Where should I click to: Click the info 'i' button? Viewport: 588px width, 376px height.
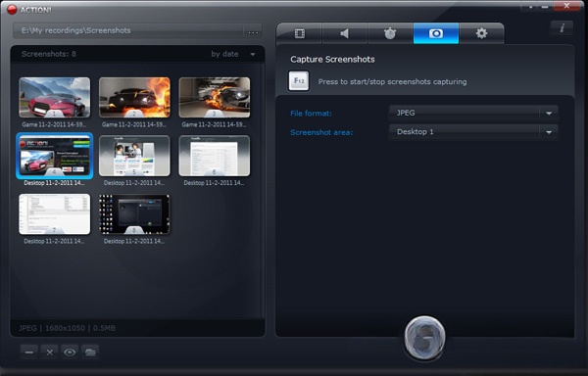562,28
